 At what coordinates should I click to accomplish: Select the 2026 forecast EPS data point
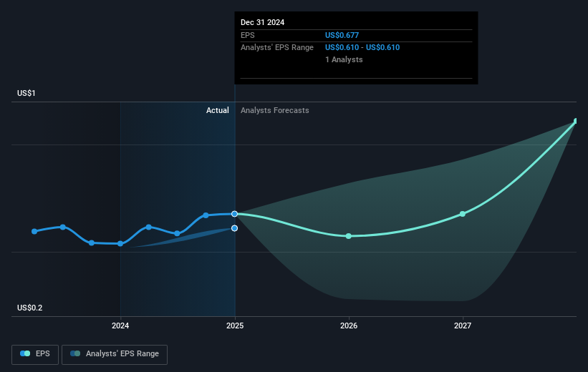click(x=348, y=236)
